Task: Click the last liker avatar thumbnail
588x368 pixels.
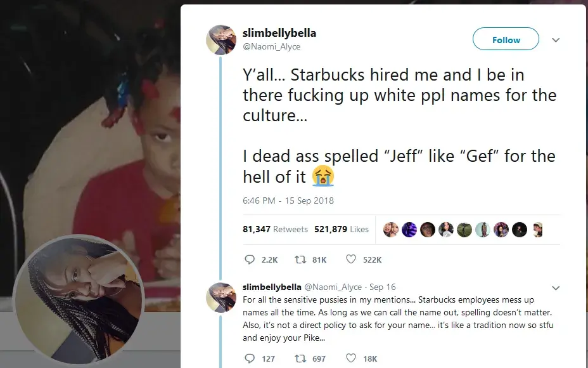Action: (x=537, y=229)
